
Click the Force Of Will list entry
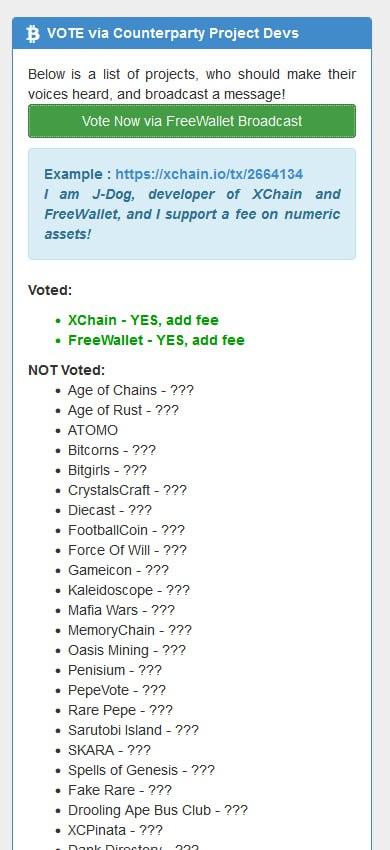(127, 550)
